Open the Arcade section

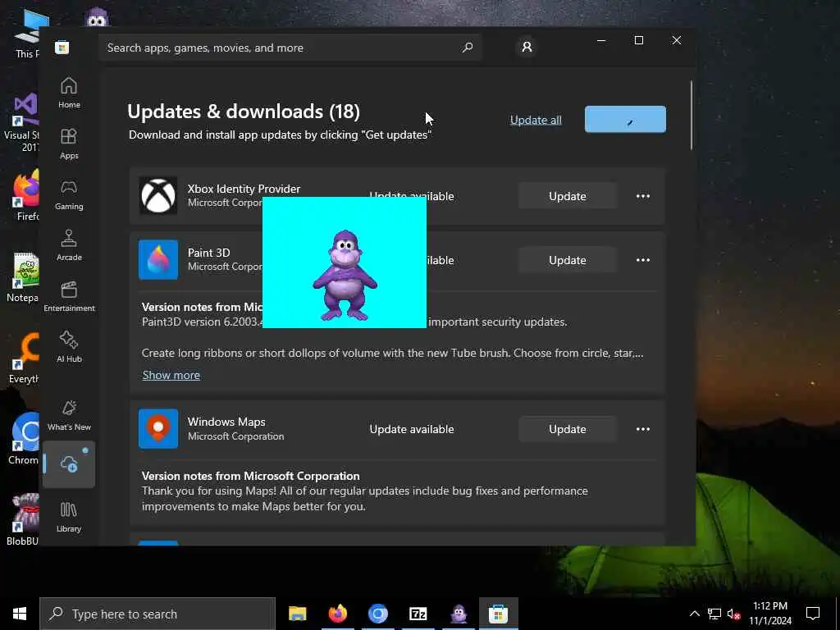[x=69, y=246]
